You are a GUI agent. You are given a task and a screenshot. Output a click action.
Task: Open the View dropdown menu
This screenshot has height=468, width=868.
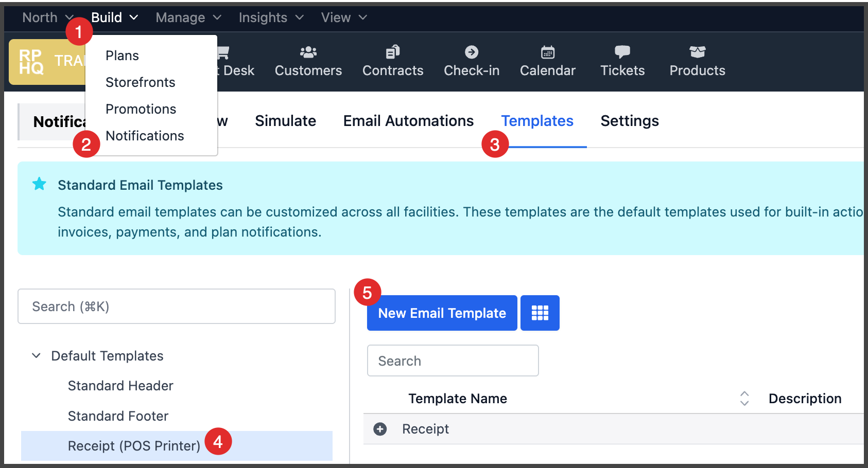(x=343, y=17)
